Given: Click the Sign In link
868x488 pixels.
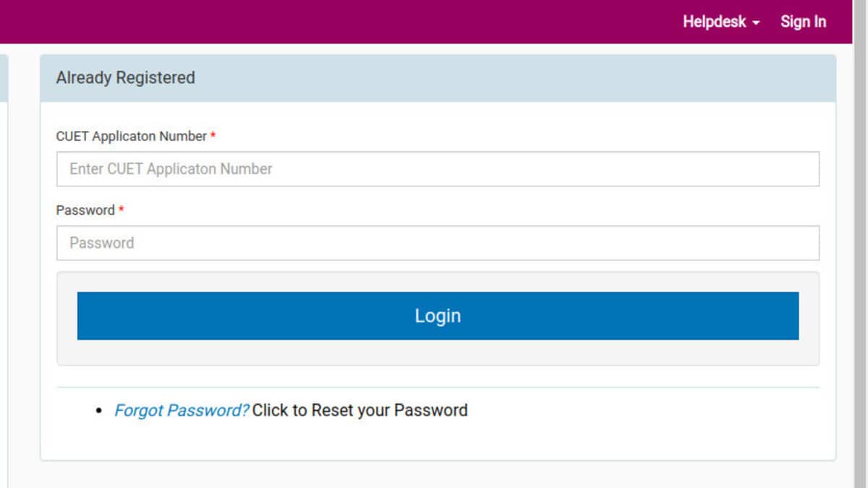Looking at the screenshot, I should (803, 22).
